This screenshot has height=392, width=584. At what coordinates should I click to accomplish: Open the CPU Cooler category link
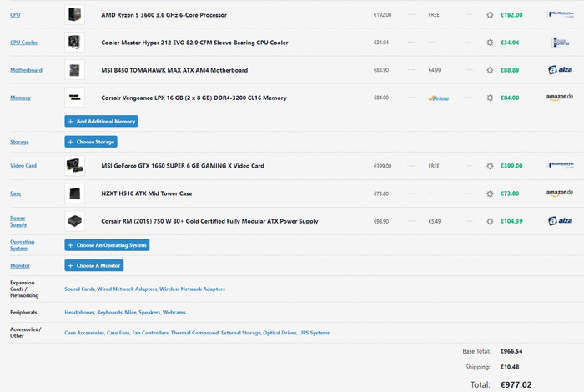(x=24, y=43)
